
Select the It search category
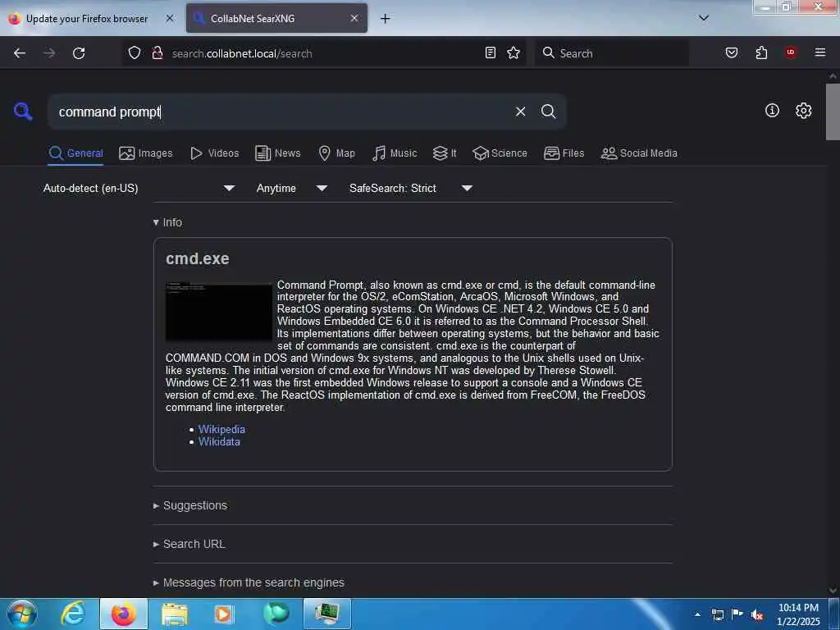[445, 153]
